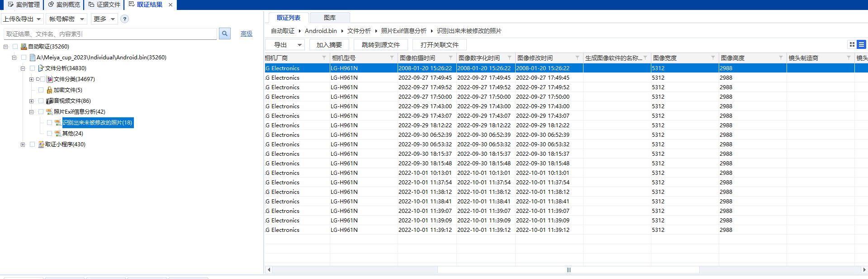The image size is (868, 279).
Task: Collapse the 自动取证 root node
Action: pos(6,47)
